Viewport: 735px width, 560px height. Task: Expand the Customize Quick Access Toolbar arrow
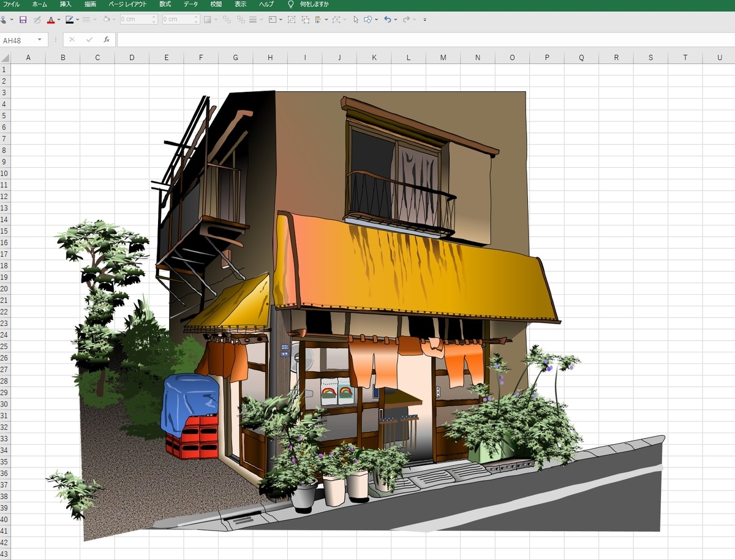(424, 20)
